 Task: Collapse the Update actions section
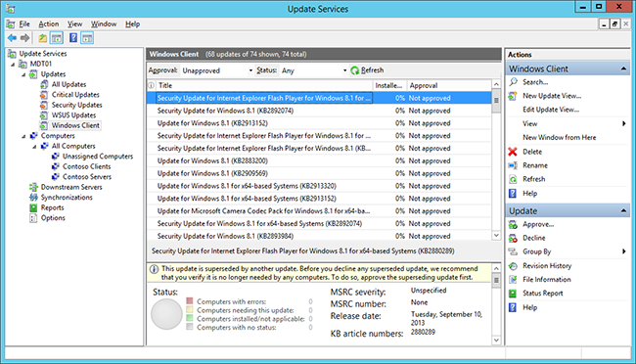[623, 211]
